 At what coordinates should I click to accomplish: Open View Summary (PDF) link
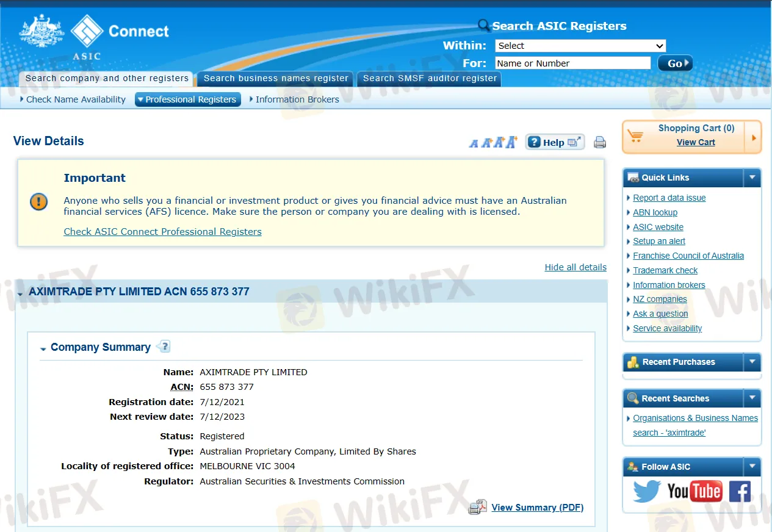point(538,508)
